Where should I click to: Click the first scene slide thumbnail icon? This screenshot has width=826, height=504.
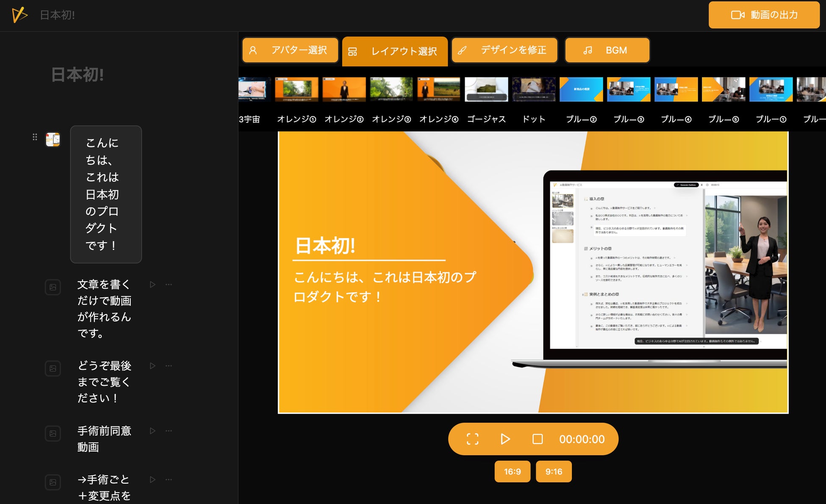[53, 139]
